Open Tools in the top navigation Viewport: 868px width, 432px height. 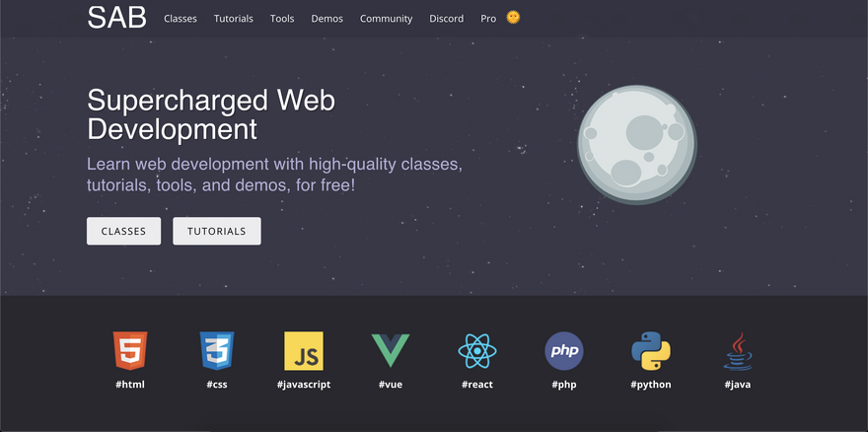(x=282, y=19)
